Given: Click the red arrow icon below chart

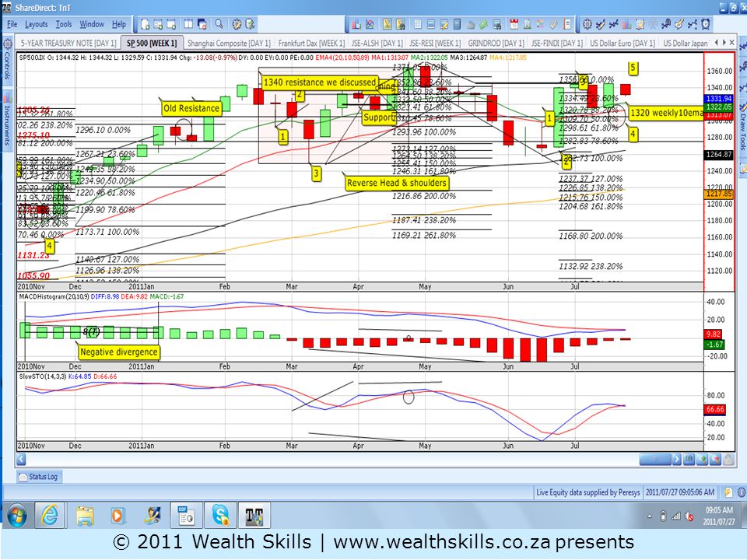Looking at the screenshot, I should pos(716,459).
